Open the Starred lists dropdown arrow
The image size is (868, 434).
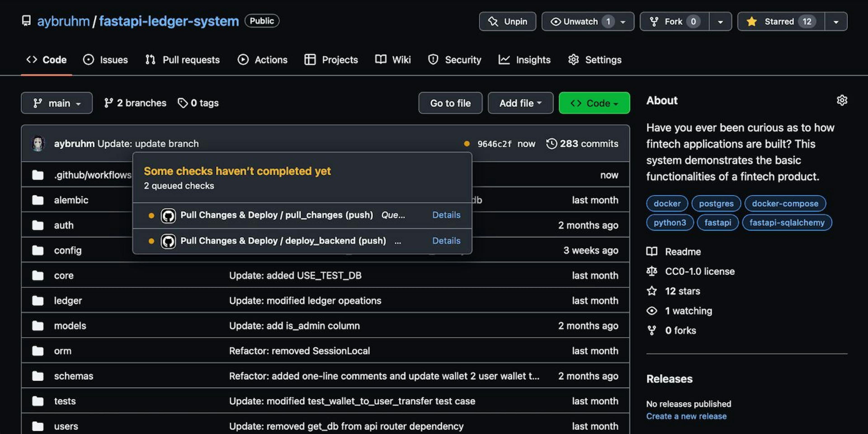(836, 21)
